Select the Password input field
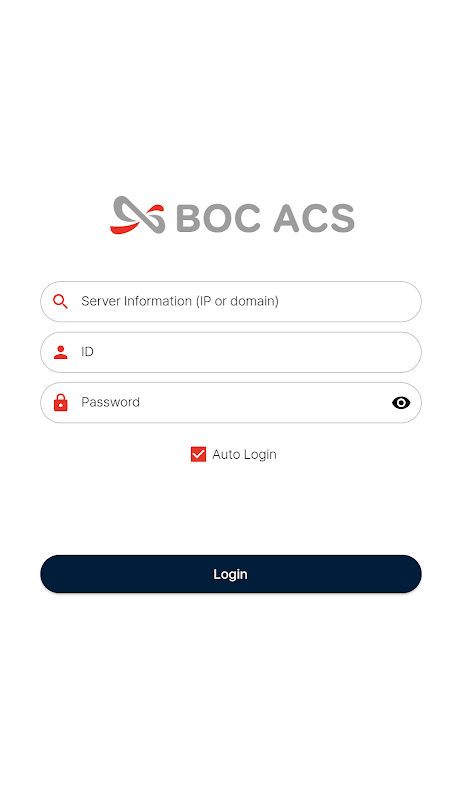 [x=231, y=403]
